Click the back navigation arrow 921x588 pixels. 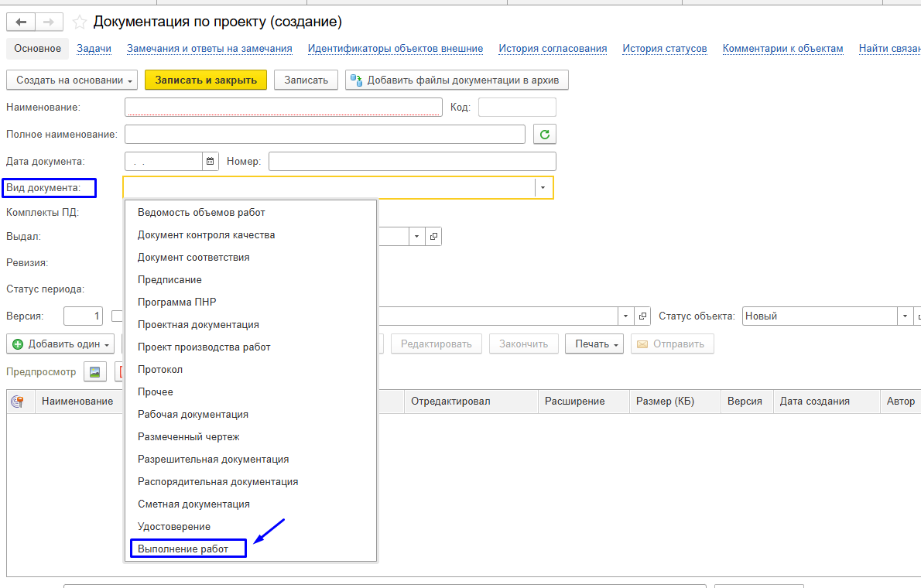point(21,22)
